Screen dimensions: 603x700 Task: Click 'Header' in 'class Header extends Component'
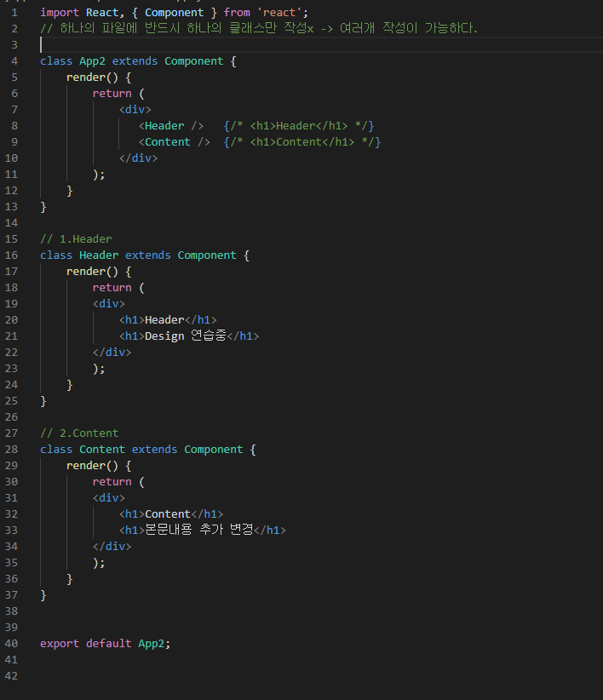click(x=99, y=255)
